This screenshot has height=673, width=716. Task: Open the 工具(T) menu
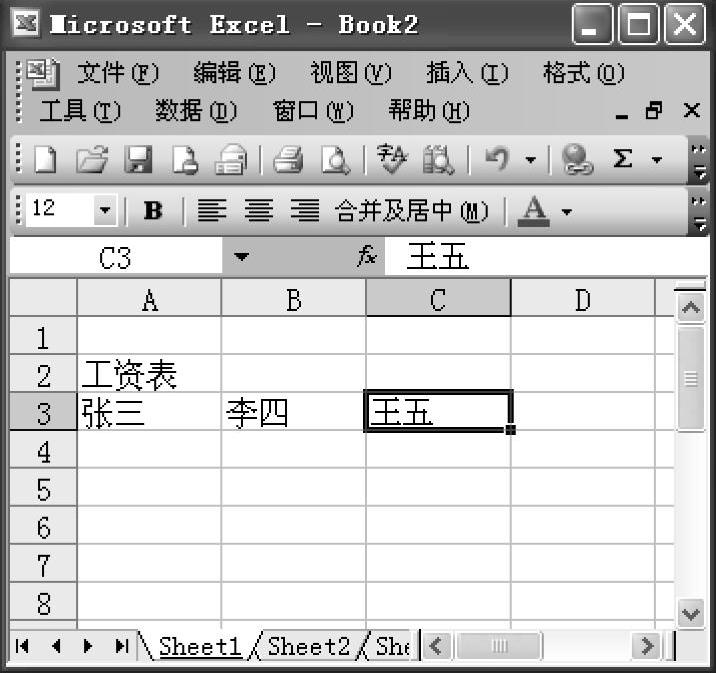coord(80,111)
